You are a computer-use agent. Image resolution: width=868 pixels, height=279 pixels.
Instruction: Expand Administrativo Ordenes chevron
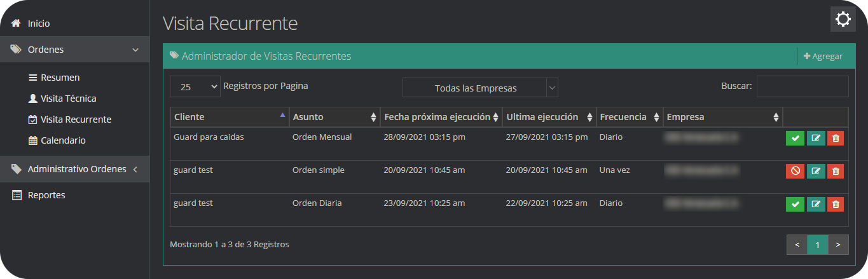[135, 169]
